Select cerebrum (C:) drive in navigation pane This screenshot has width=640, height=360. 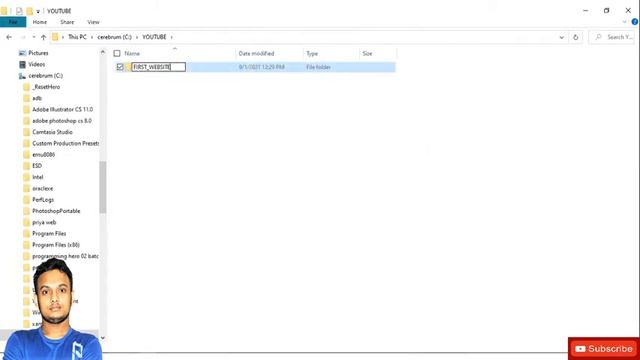click(45, 76)
